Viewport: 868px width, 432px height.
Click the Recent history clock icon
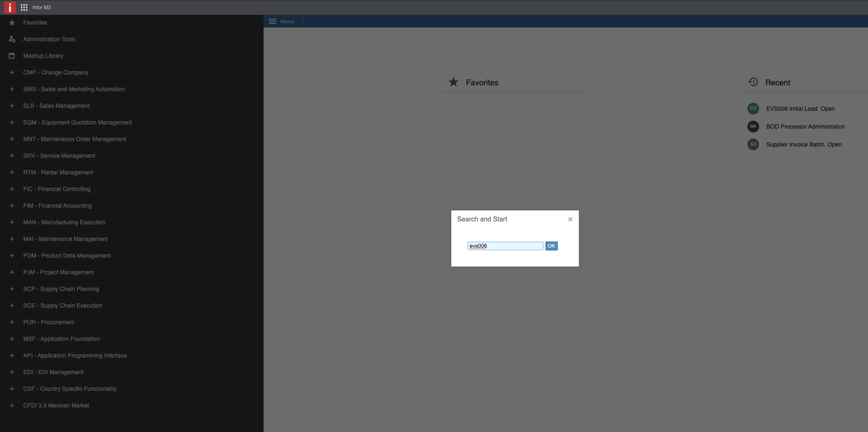coord(753,82)
